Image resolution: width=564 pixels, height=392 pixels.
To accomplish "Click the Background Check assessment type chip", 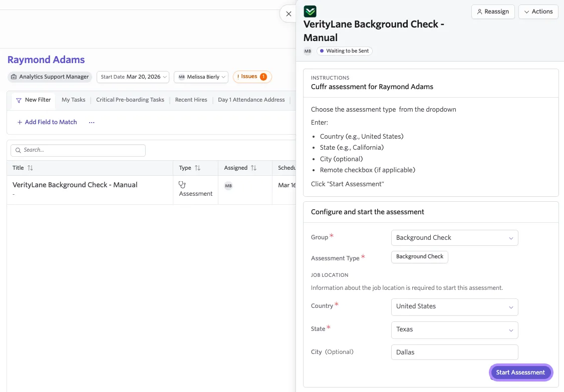I will point(419,257).
